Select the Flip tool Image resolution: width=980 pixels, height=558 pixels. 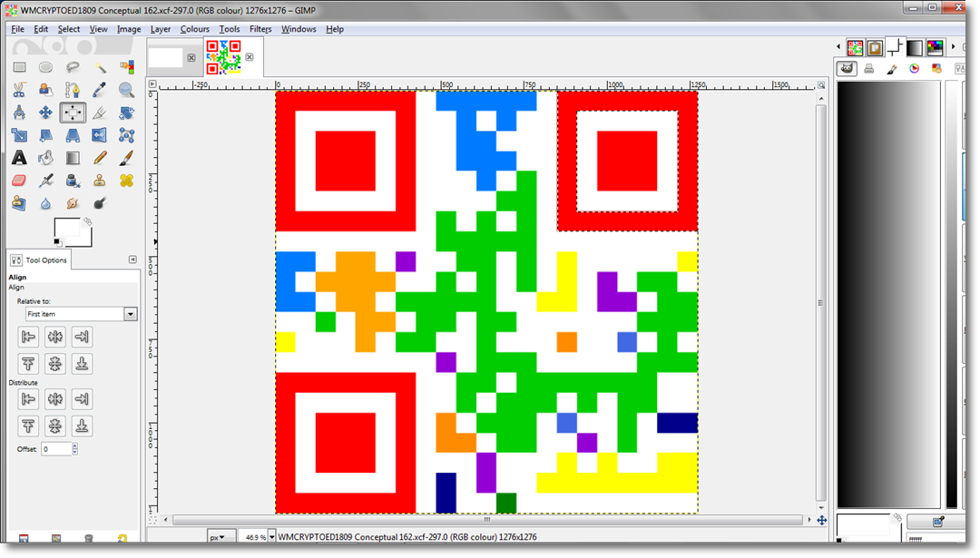pyautogui.click(x=100, y=135)
